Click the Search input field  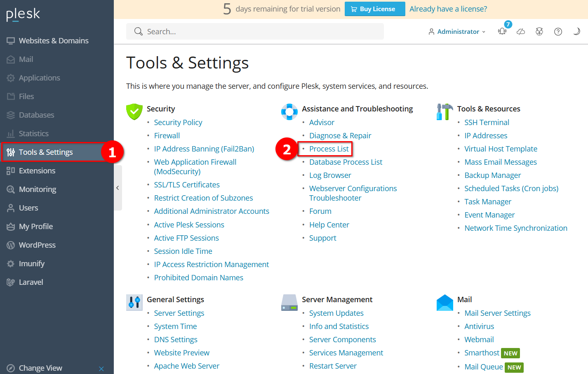pyautogui.click(x=255, y=31)
